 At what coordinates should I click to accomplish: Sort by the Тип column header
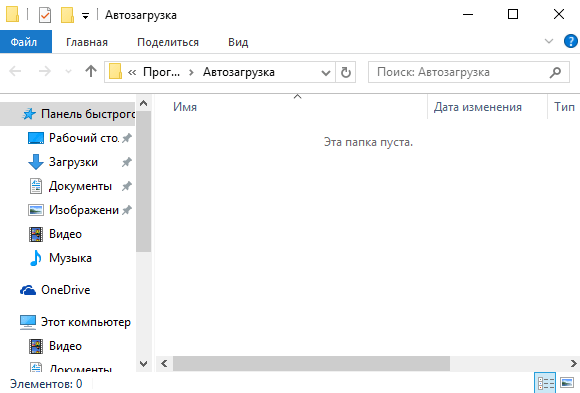point(564,107)
